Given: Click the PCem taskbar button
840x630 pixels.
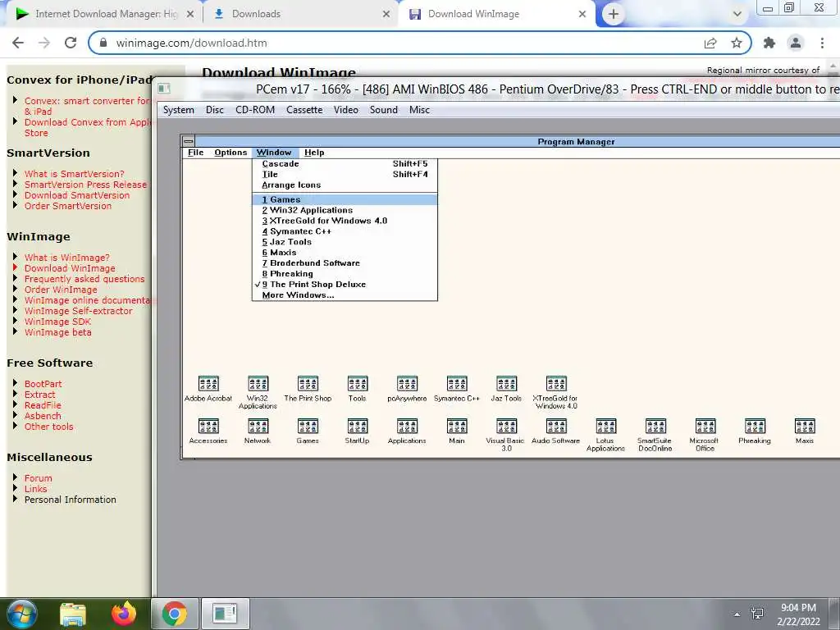Looking at the screenshot, I should tap(225, 614).
